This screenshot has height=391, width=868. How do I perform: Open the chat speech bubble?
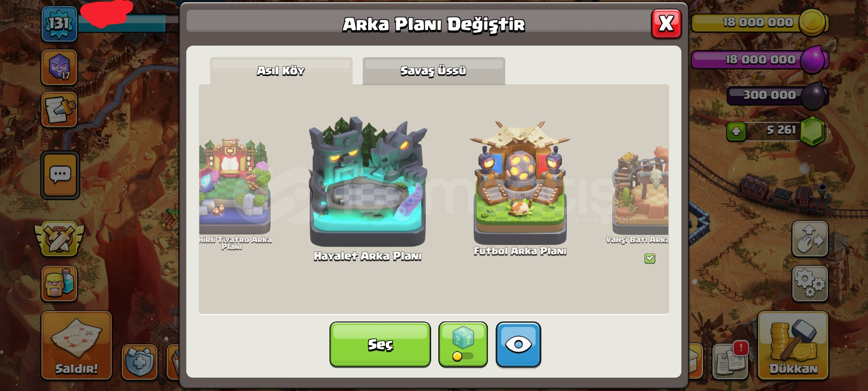click(60, 175)
